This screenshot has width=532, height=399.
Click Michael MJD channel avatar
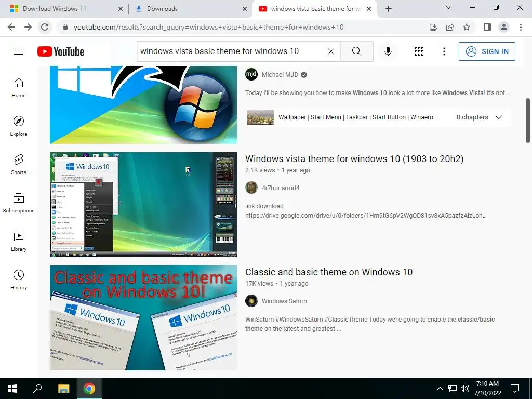click(251, 75)
